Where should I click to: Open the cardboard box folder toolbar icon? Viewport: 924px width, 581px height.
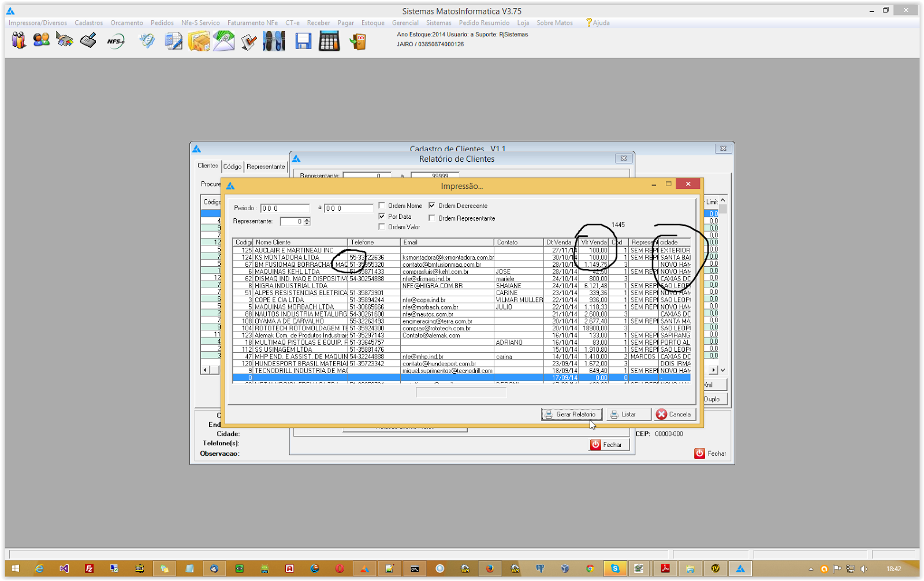coord(199,41)
